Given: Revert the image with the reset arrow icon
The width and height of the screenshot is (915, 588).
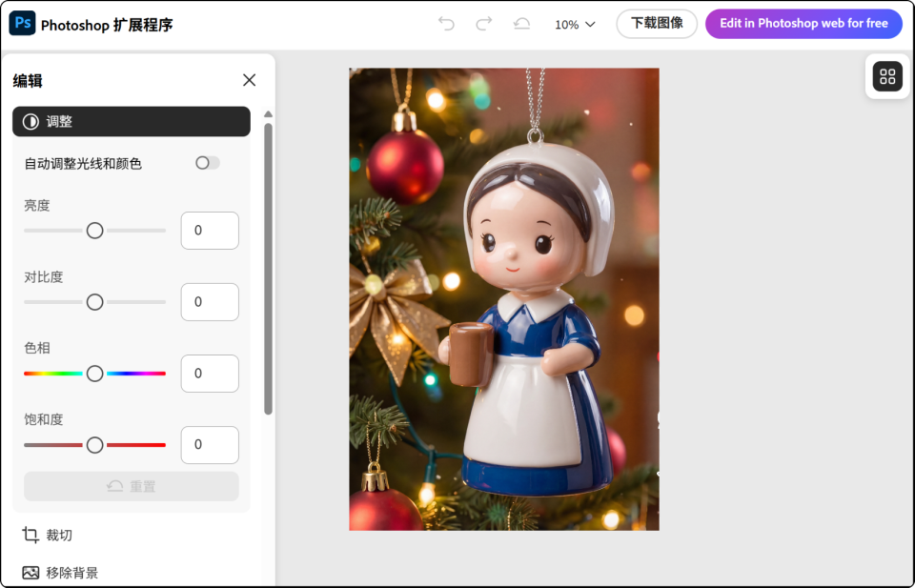Looking at the screenshot, I should 521,24.
